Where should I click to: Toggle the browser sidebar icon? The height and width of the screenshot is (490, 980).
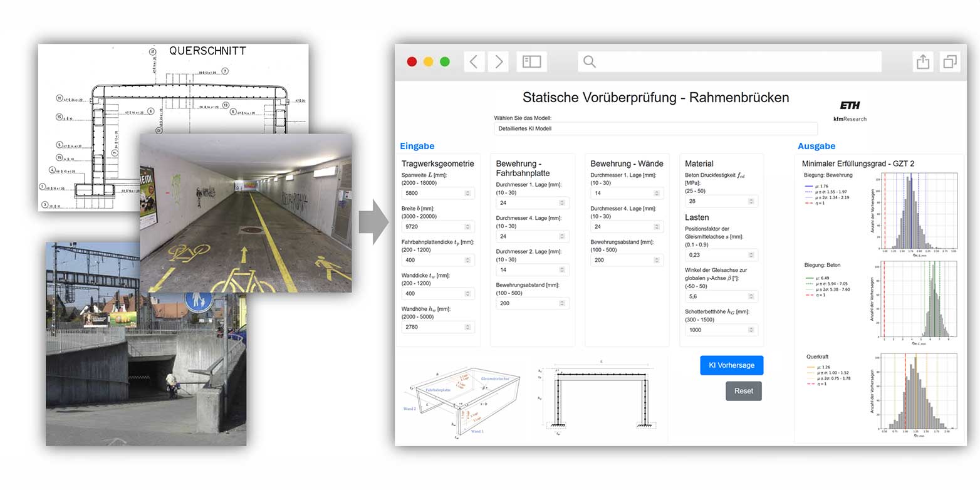[532, 61]
